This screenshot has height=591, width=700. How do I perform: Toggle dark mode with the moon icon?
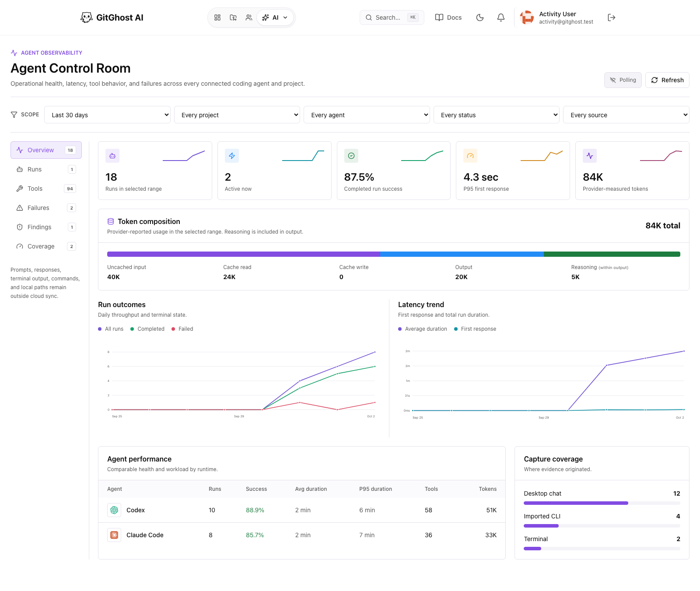pos(480,17)
